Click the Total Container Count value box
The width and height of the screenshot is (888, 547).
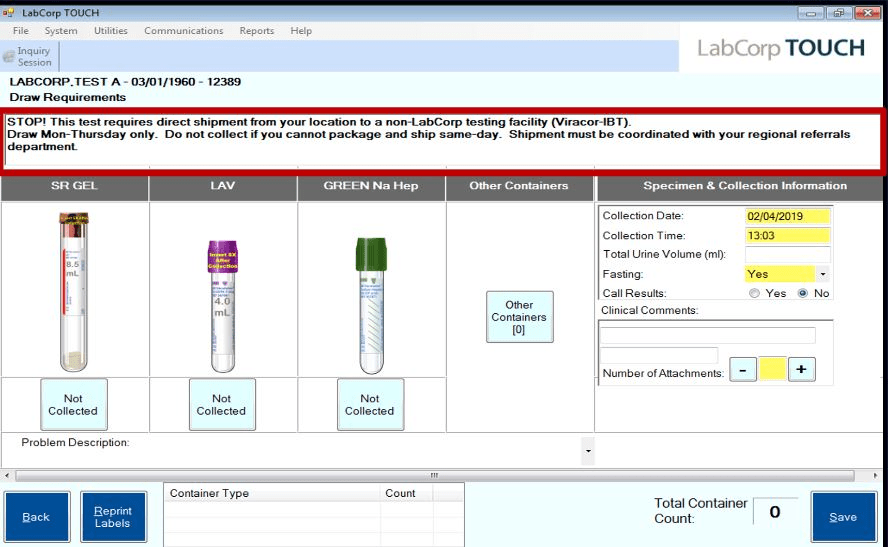point(775,512)
